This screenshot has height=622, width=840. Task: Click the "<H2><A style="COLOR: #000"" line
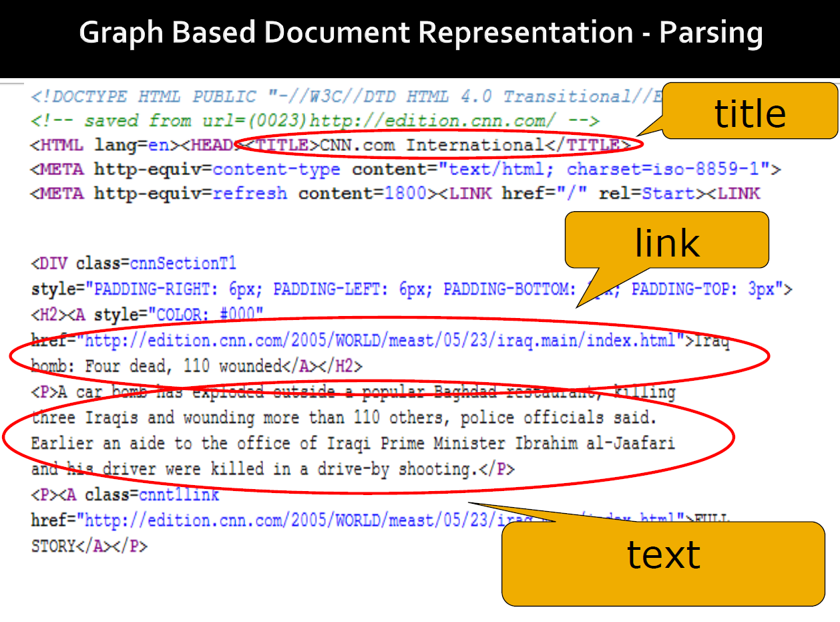(x=148, y=313)
